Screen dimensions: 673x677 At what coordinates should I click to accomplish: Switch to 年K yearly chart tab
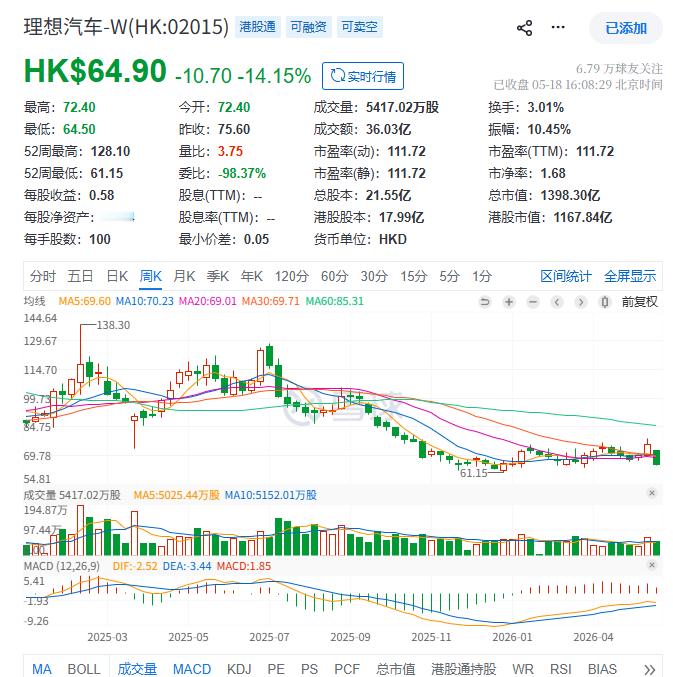252,276
